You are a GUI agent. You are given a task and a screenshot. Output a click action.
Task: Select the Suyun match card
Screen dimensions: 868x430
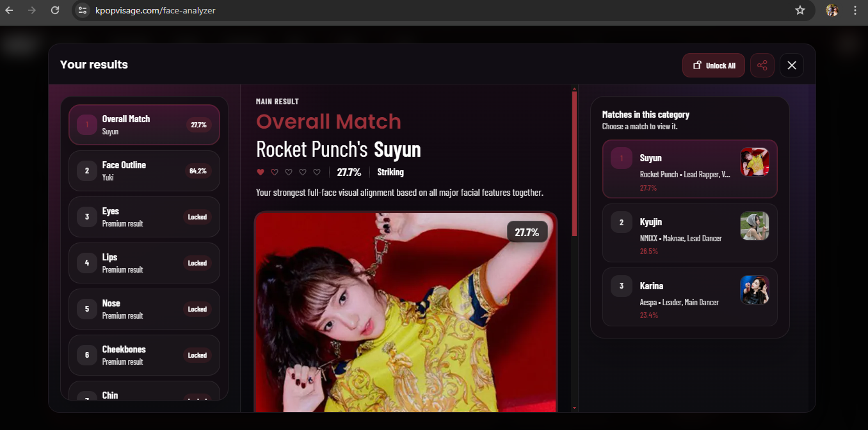[x=690, y=169]
